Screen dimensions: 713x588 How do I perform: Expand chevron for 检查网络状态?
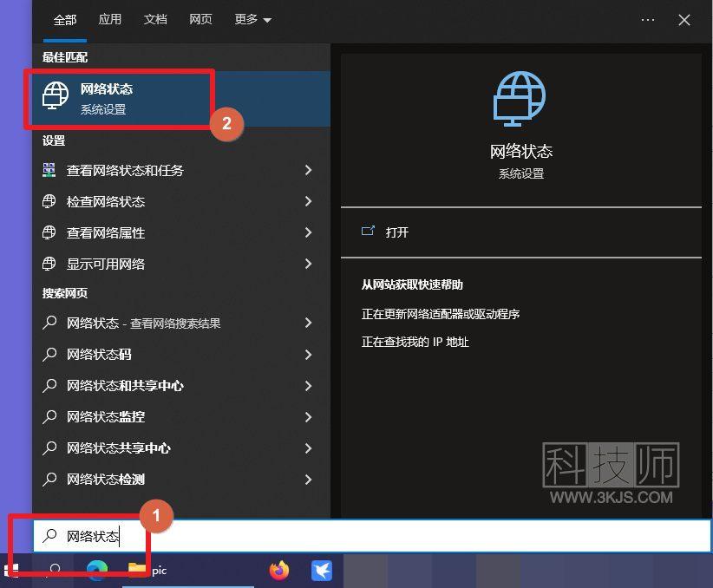[x=308, y=201]
